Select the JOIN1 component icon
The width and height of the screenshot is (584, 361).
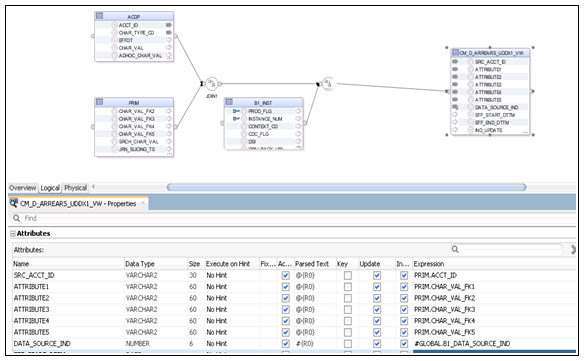point(212,84)
